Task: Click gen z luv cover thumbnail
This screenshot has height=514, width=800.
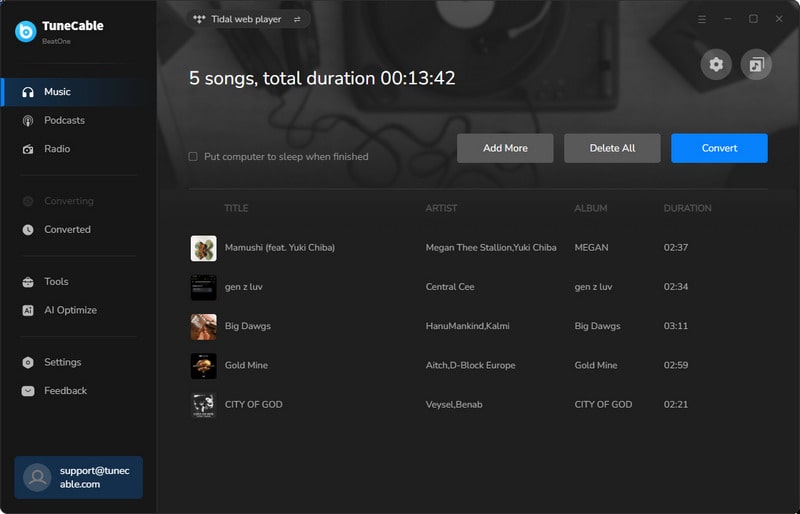Action: [x=204, y=287]
